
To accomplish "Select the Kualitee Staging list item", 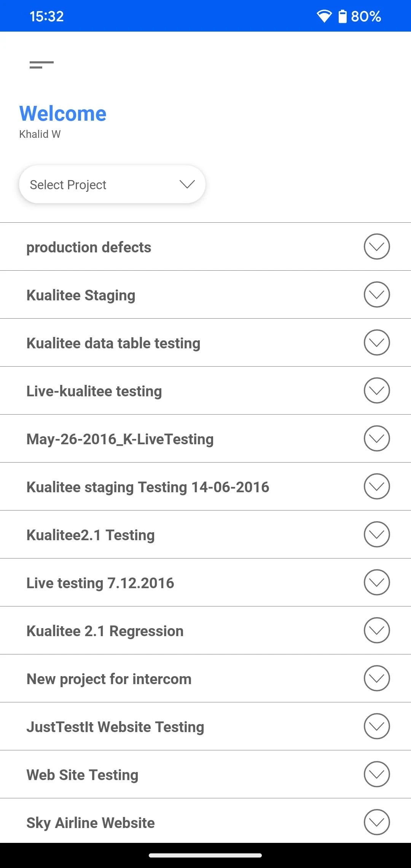I will [81, 295].
